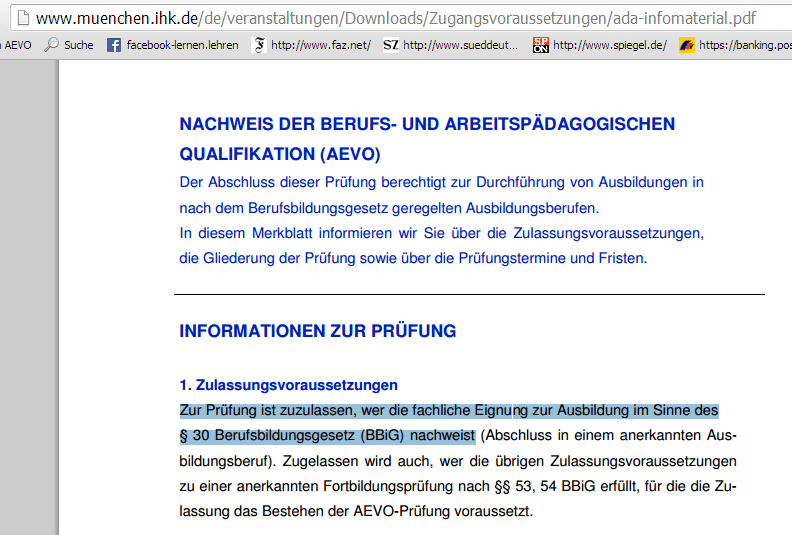Open the AEVO bookmark
Screen dimensions: 792x535
(17, 45)
